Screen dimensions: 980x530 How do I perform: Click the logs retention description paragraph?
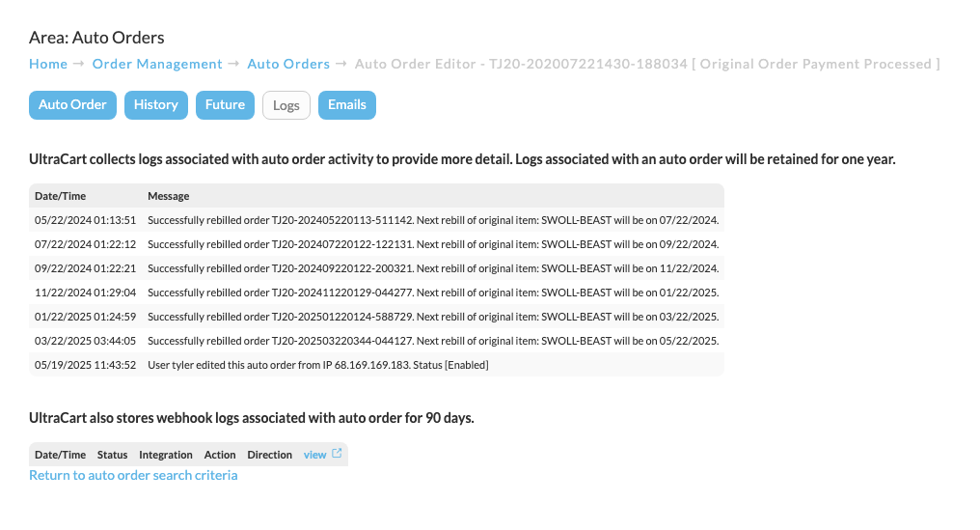462,159
